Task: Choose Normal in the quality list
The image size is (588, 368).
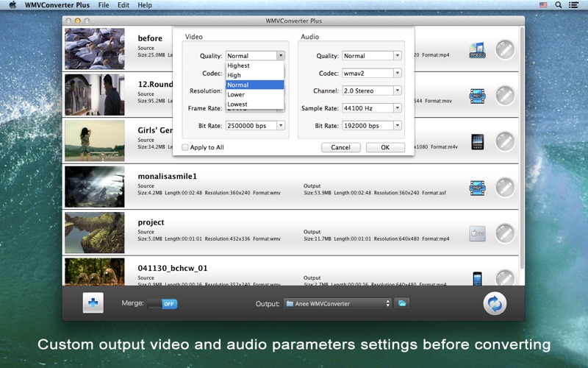Action: coord(254,85)
